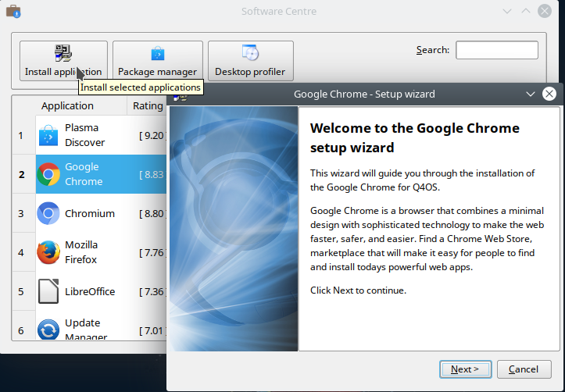Screen dimensions: 565x392
Task: Cancel the Google Chrome setup wizard
Action: tap(524, 369)
